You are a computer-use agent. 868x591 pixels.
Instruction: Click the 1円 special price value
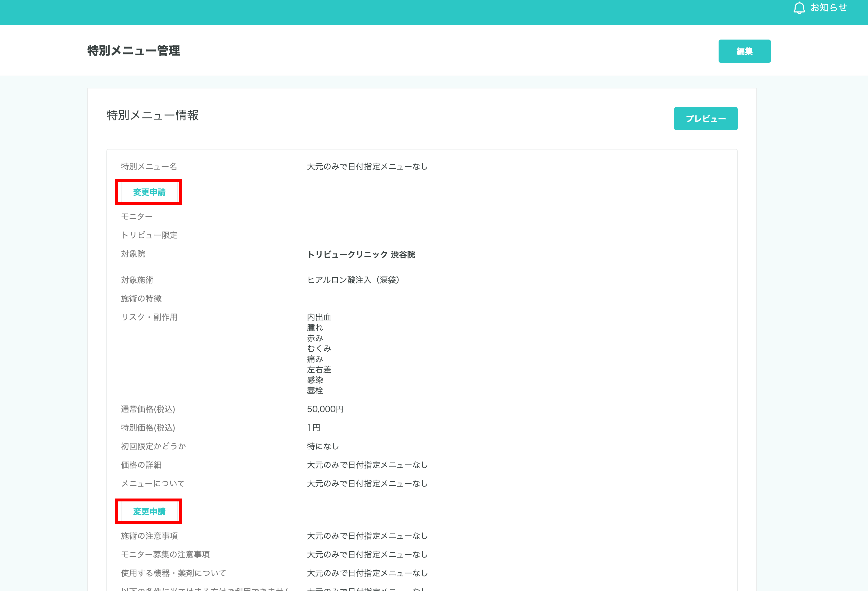coord(313,428)
